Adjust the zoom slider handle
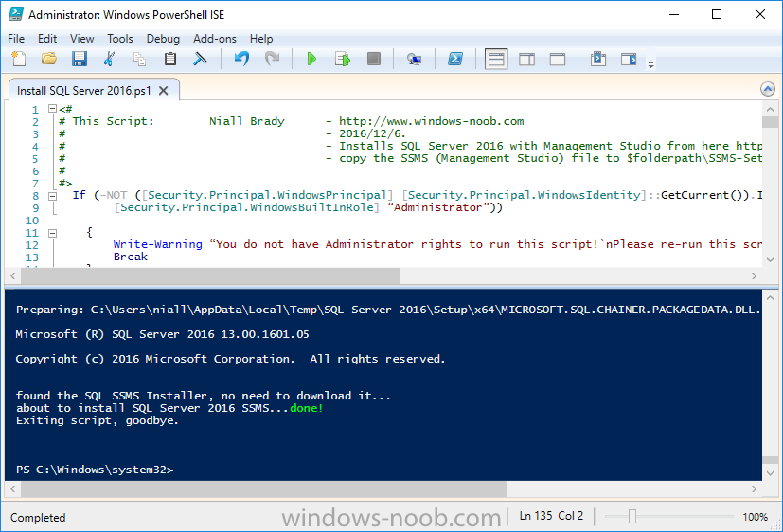 point(632,517)
